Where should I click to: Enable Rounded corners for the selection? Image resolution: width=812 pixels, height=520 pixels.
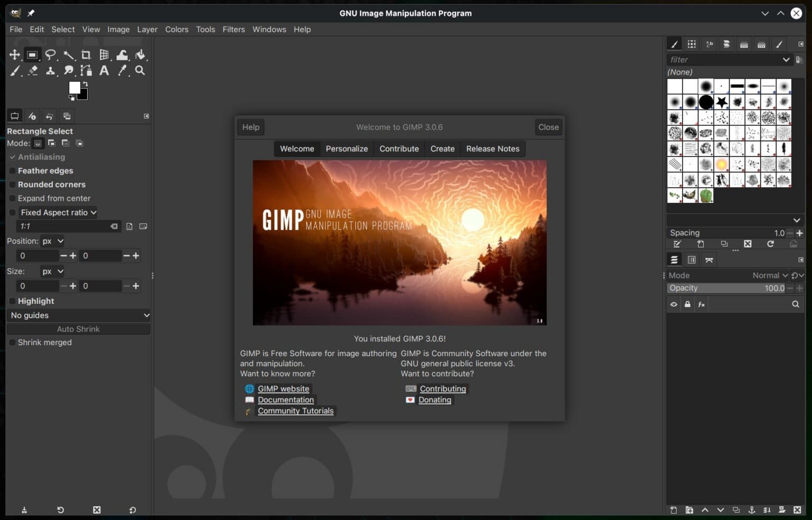click(x=13, y=184)
